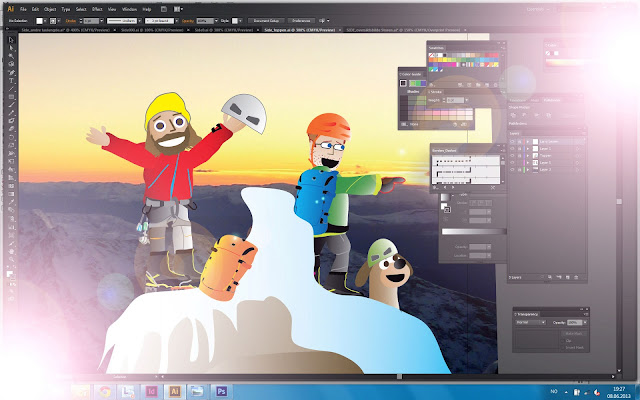Image resolution: width=640 pixels, height=400 pixels.
Task: Select the Zoom tool in the toolbox
Action: [11, 259]
